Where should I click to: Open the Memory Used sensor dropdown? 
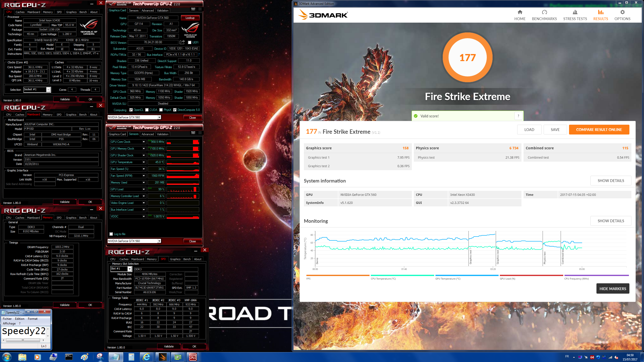[x=144, y=183]
